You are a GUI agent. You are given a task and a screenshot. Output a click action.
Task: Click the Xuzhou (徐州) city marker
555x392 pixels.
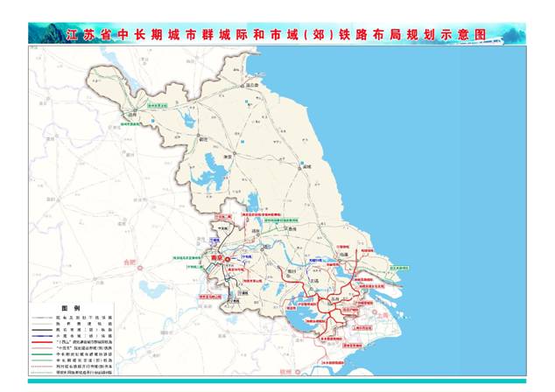pyautogui.click(x=134, y=112)
